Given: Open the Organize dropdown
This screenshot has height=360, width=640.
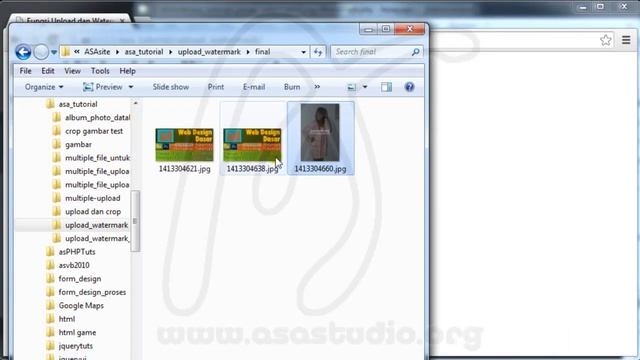Looking at the screenshot, I should (x=44, y=87).
